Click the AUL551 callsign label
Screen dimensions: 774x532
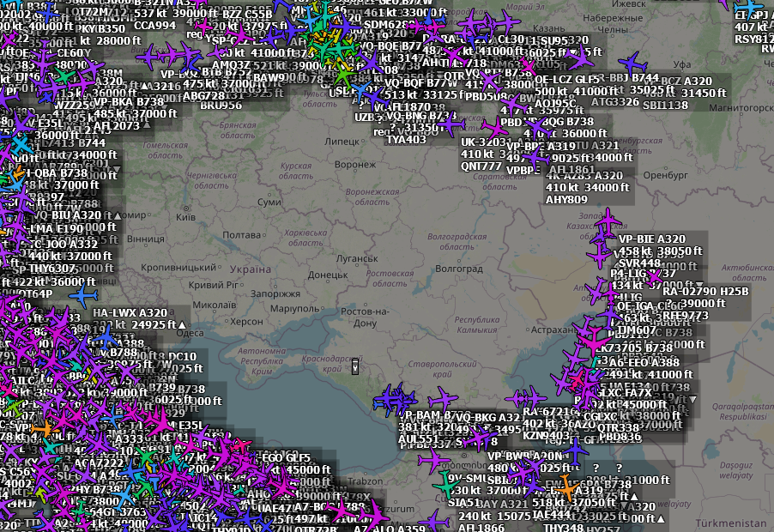(x=418, y=438)
